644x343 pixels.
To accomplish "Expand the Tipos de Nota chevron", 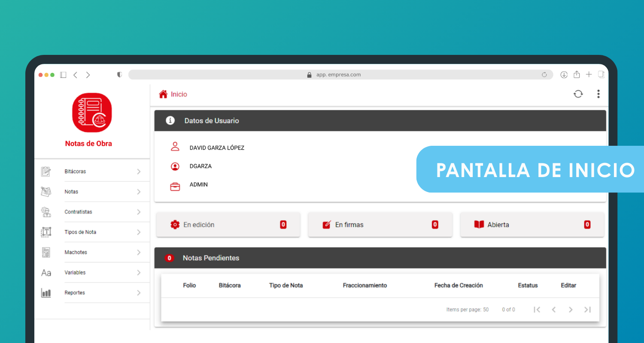I will coord(139,232).
